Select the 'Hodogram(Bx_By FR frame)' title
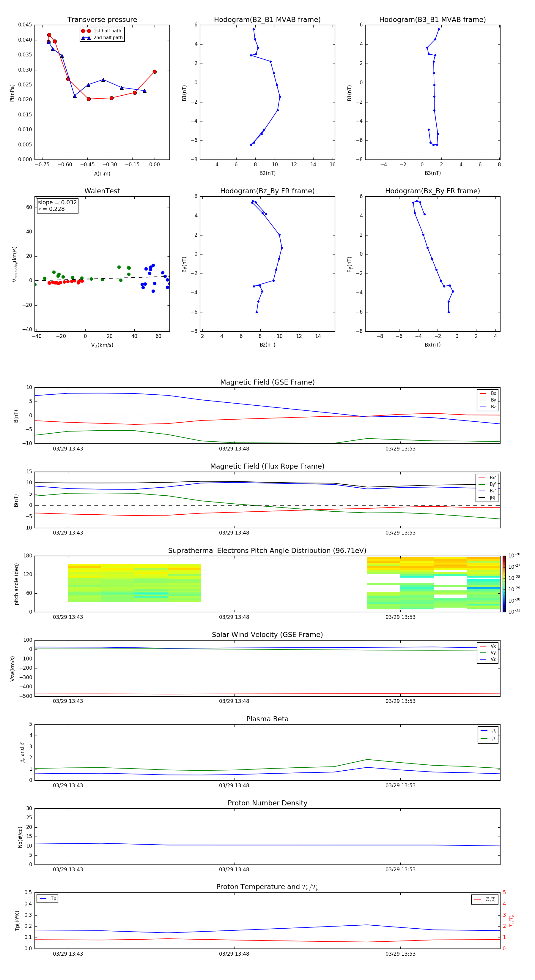 [x=432, y=191]
